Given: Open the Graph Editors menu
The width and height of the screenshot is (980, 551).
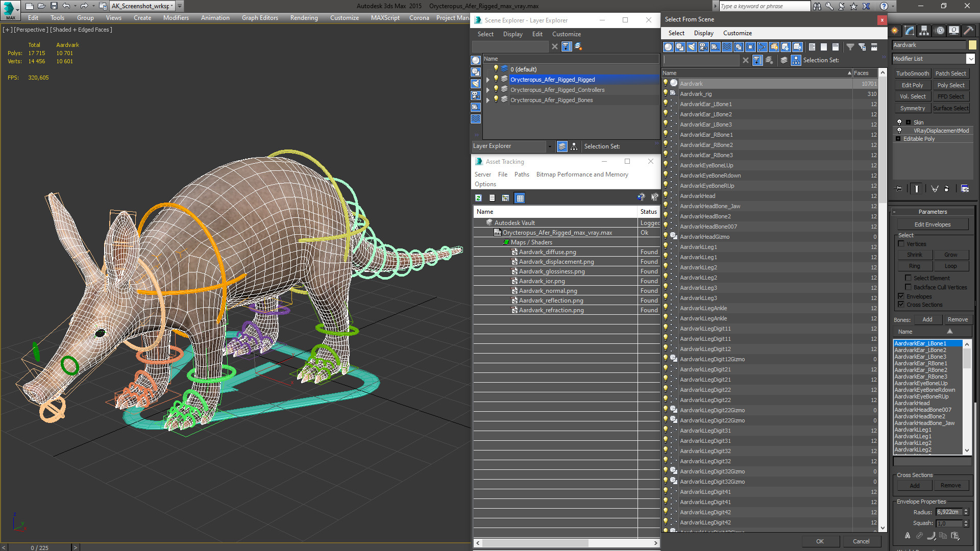Looking at the screenshot, I should click(x=260, y=18).
